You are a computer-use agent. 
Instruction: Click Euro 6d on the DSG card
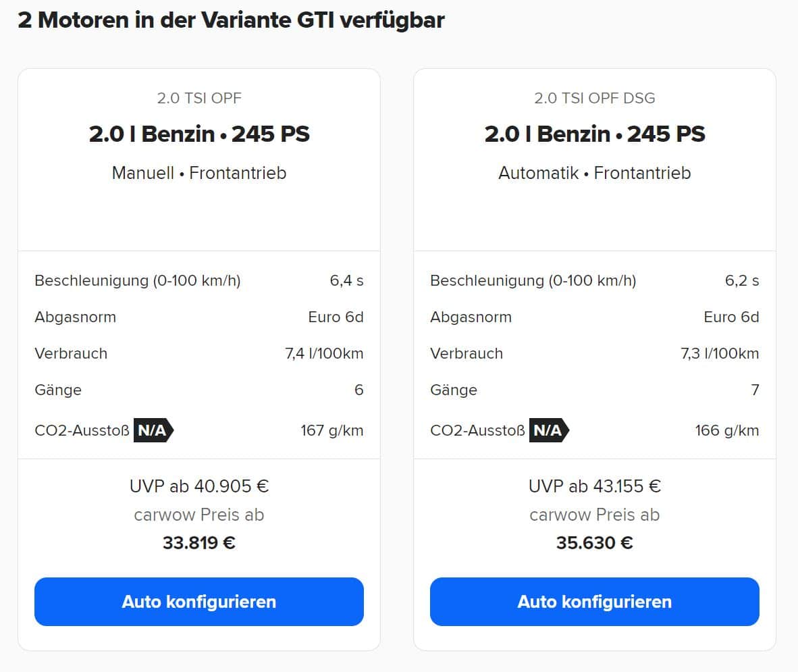click(731, 317)
